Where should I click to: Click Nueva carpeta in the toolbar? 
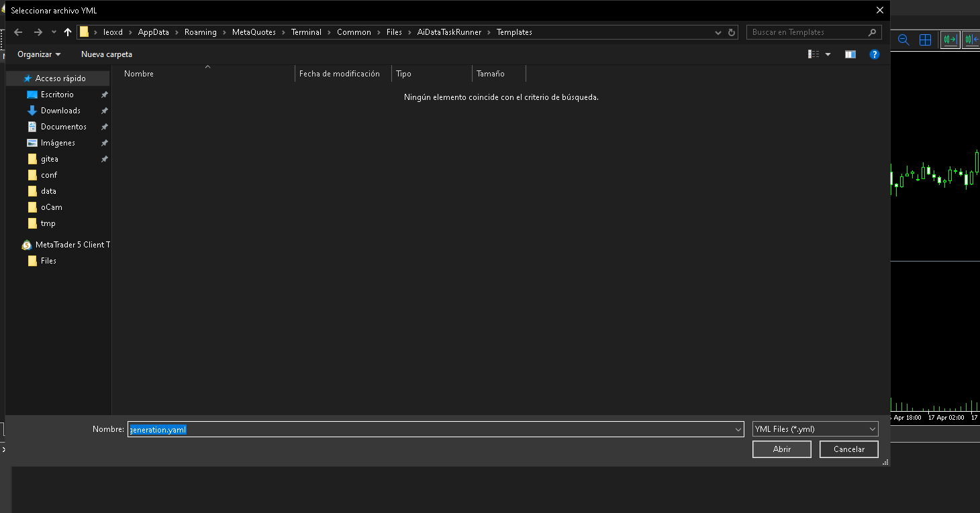(x=107, y=54)
